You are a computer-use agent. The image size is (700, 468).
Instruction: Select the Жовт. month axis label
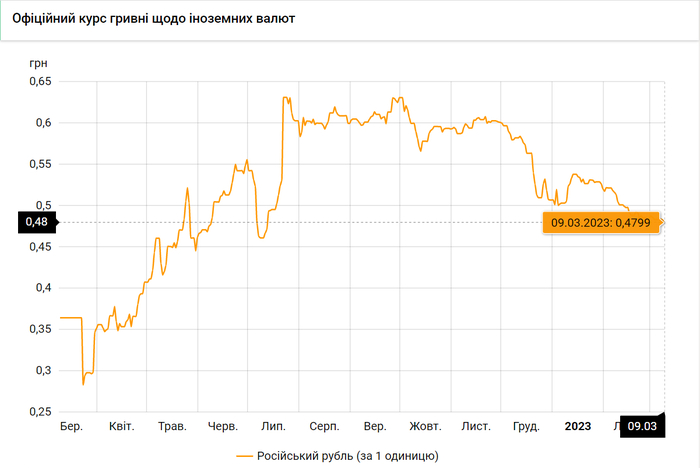(425, 427)
